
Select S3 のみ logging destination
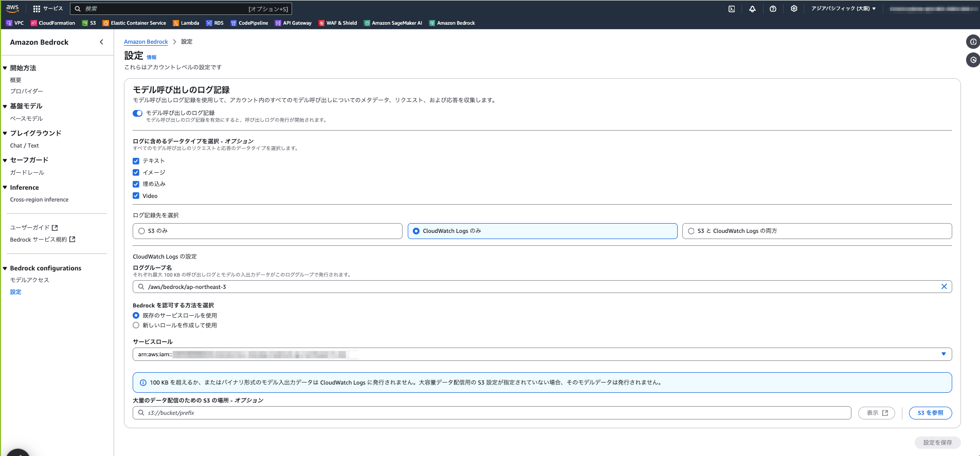pos(267,231)
